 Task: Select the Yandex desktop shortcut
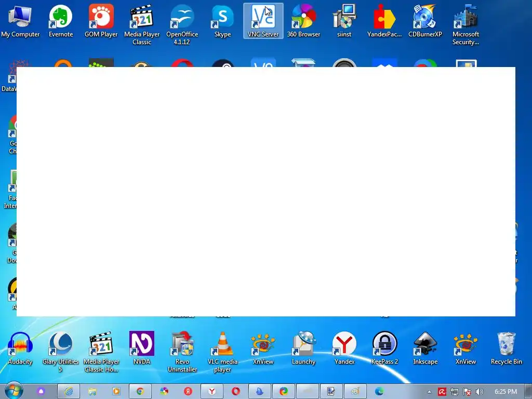click(344, 349)
